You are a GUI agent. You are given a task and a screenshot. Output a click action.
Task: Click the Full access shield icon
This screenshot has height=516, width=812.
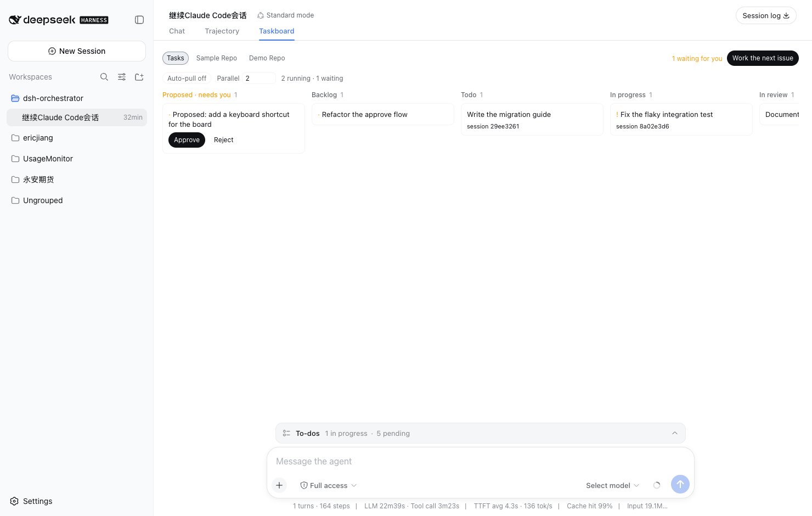[x=304, y=485]
